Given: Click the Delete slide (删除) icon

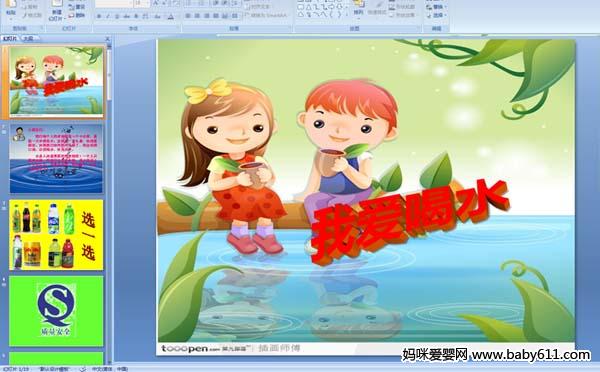Looking at the screenshot, I should (x=77, y=16).
